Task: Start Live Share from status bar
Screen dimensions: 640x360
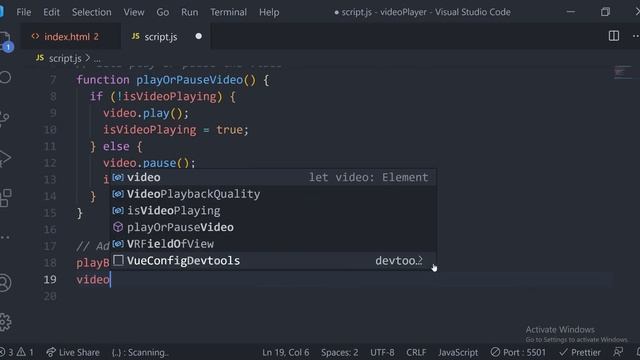Action: [x=73, y=352]
